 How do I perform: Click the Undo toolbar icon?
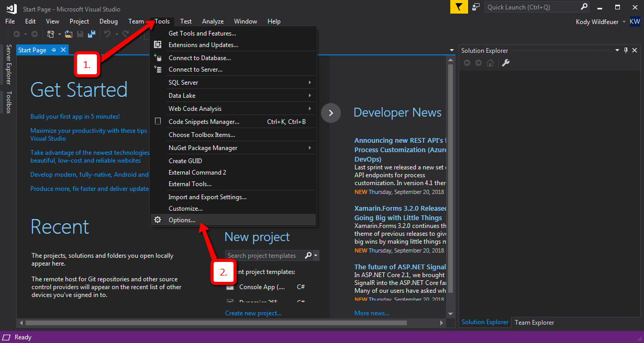107,33
